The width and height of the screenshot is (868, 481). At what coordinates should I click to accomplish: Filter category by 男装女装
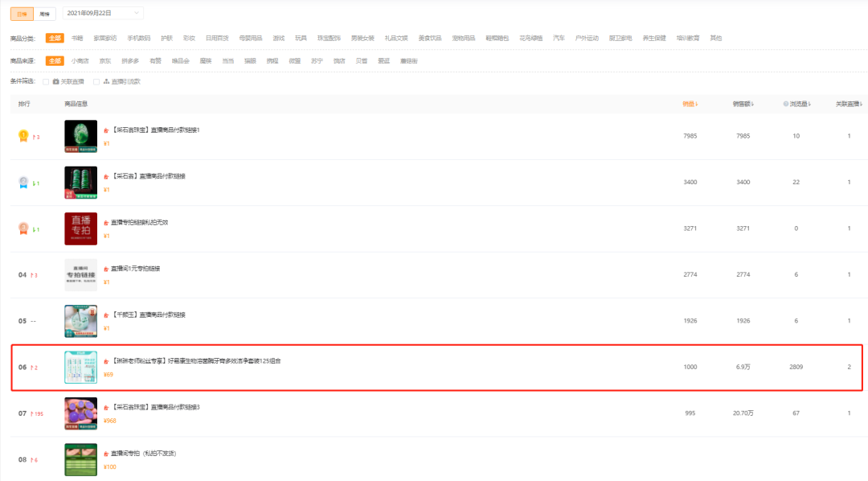pyautogui.click(x=362, y=39)
